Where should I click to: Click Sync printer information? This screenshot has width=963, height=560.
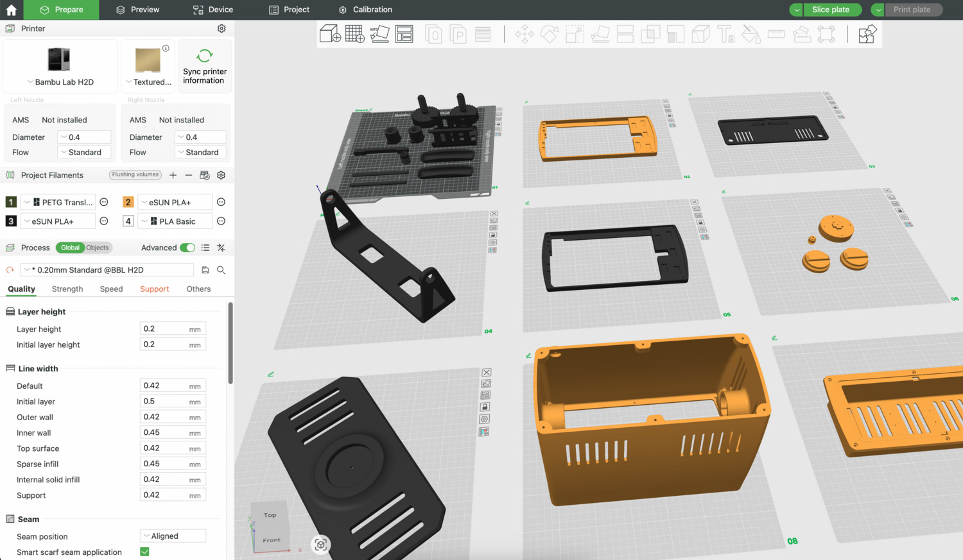[x=204, y=66]
